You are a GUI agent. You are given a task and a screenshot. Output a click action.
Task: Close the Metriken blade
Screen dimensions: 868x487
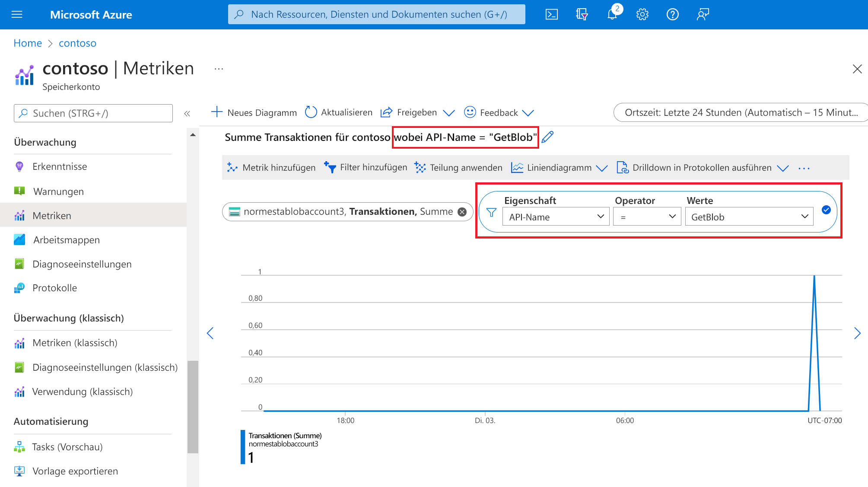pos(857,69)
